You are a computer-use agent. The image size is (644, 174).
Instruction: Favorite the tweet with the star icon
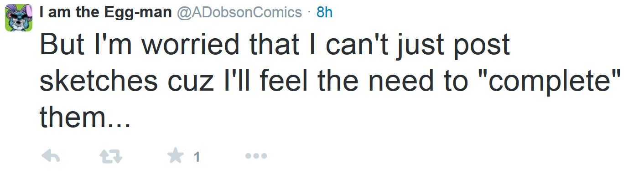coord(175,157)
